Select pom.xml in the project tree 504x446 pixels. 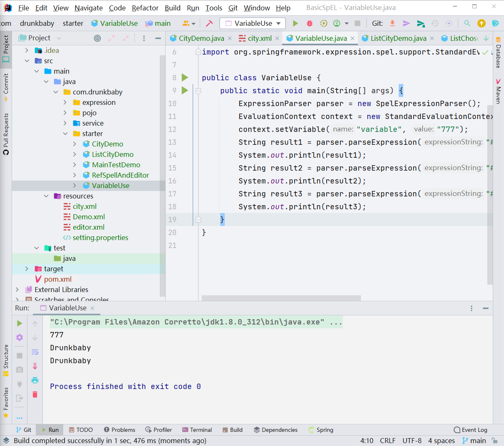pyautogui.click(x=57, y=279)
